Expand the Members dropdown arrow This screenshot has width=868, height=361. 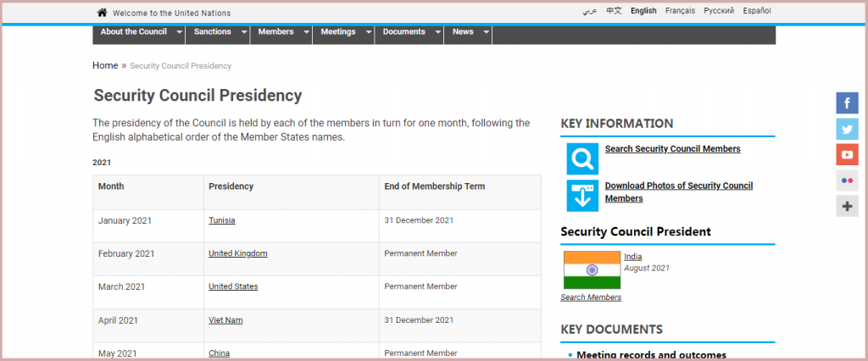pyautogui.click(x=306, y=33)
